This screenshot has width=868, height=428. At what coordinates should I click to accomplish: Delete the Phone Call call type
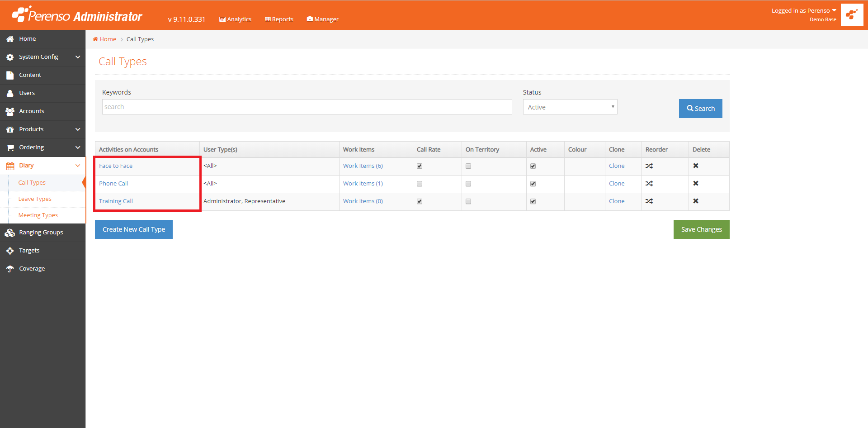(x=696, y=183)
